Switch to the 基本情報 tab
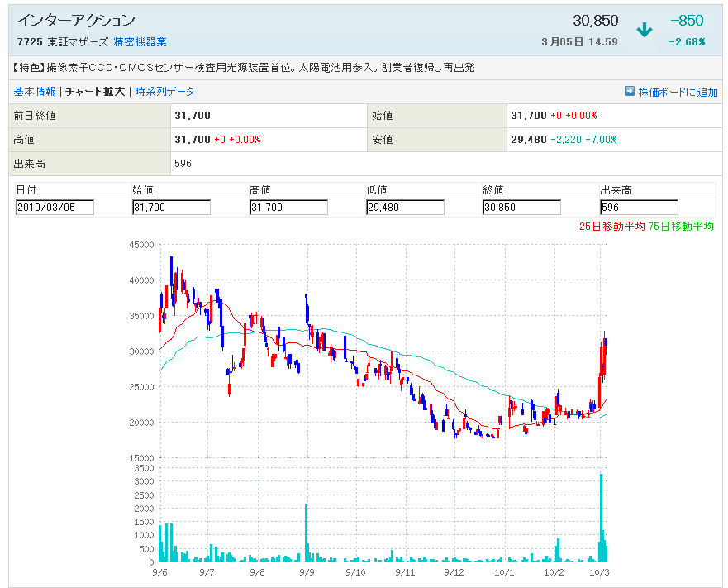The height and width of the screenshot is (588, 728). point(35,92)
